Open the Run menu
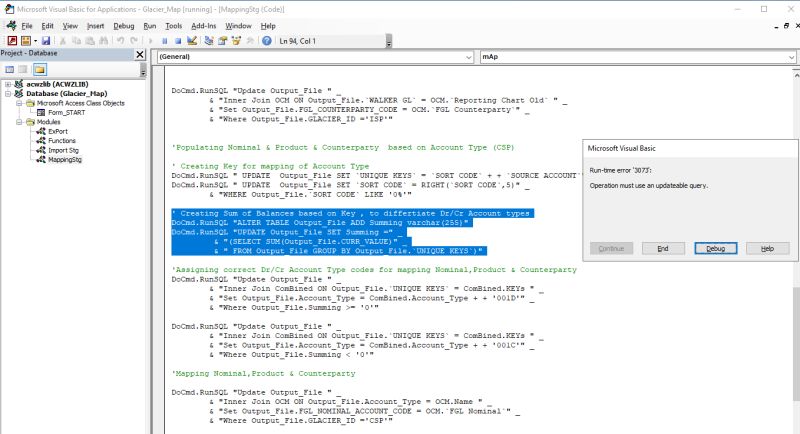800x434 pixels. pyautogui.click(x=149, y=26)
